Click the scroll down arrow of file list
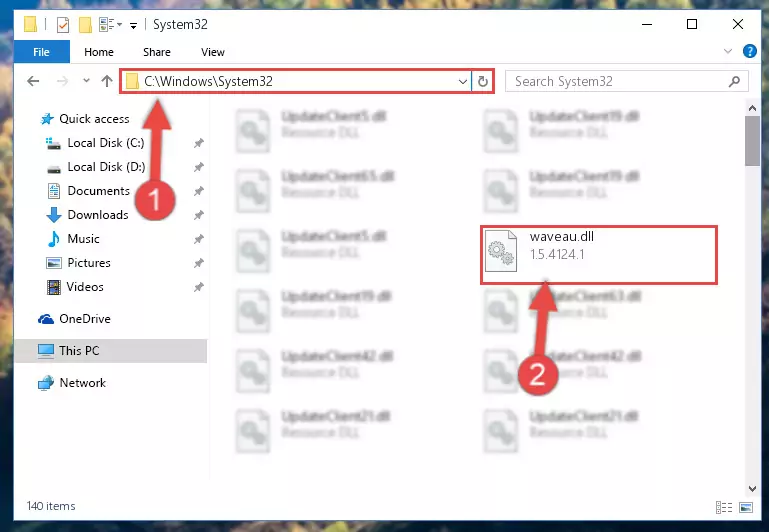 point(752,488)
